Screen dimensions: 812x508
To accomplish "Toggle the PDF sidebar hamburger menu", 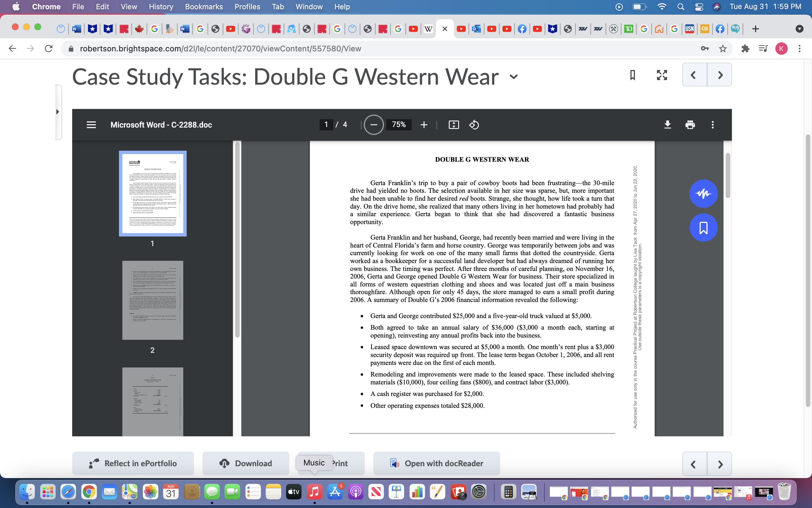I will (91, 125).
